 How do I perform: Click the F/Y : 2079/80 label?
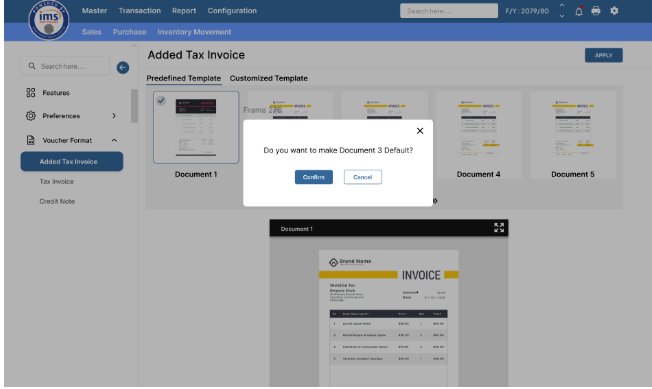click(527, 11)
